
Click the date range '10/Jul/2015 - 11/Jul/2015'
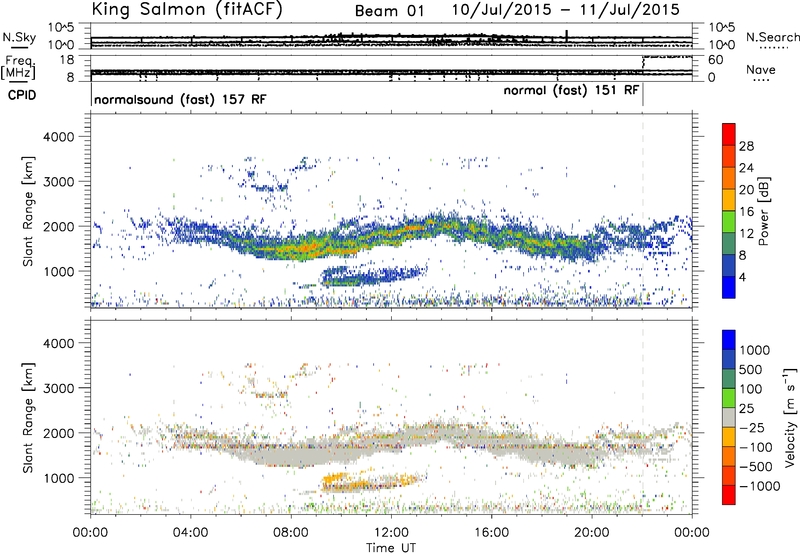coord(566,10)
